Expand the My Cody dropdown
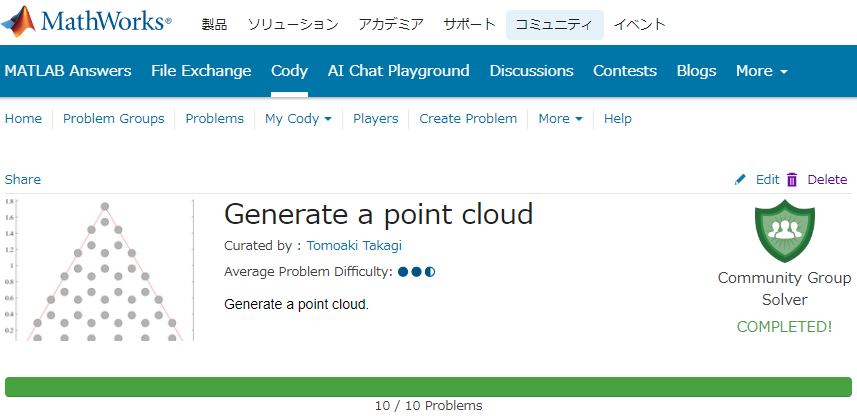Screen dimensions: 857x416 (298, 119)
